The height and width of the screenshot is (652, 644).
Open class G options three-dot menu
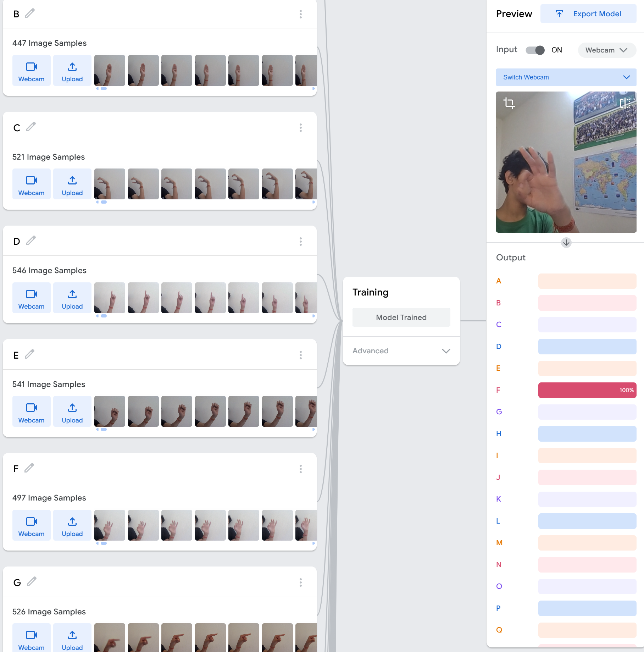tap(301, 582)
